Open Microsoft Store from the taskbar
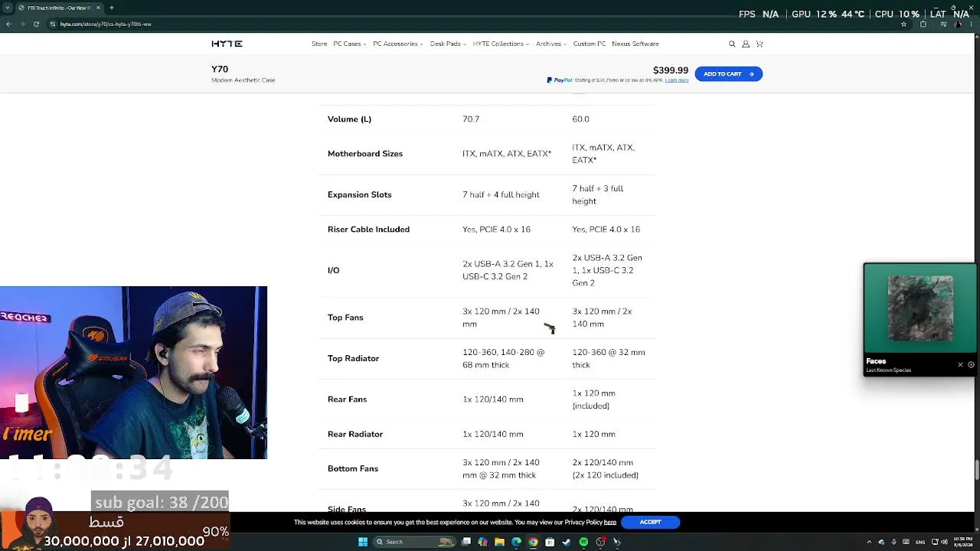The image size is (980, 551). click(x=550, y=543)
